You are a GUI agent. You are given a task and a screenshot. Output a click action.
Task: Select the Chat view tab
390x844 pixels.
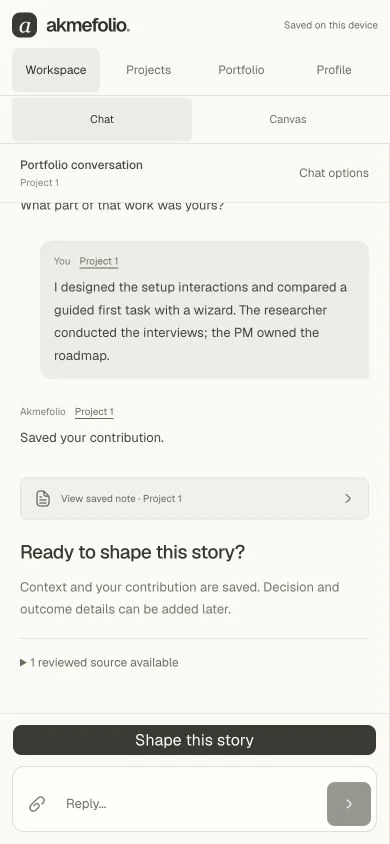coord(102,119)
